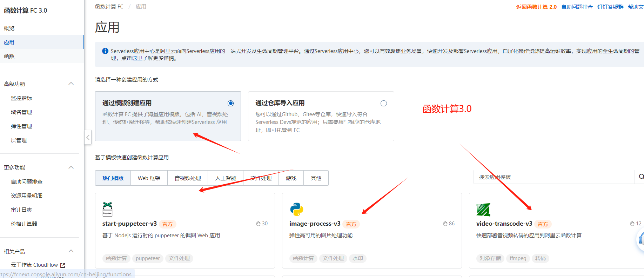Switch to the 音视频处理 tab
The height and width of the screenshot is (278, 644).
click(188, 178)
